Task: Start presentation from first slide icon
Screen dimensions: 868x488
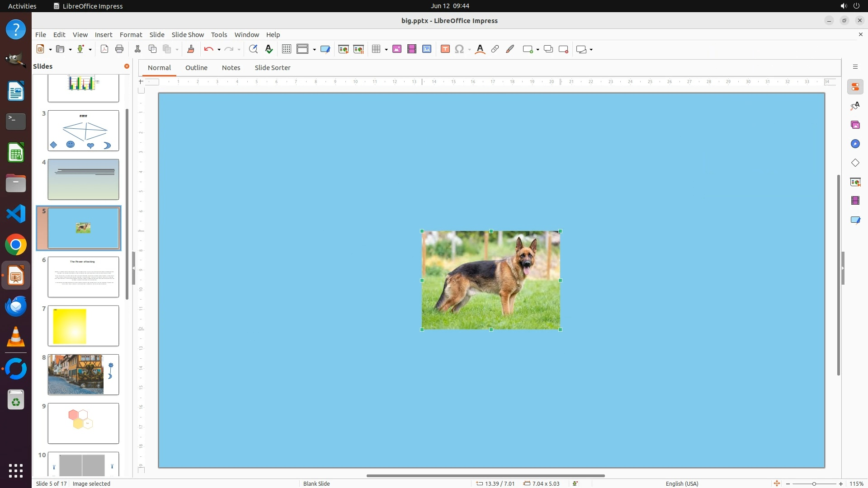Action: point(344,49)
